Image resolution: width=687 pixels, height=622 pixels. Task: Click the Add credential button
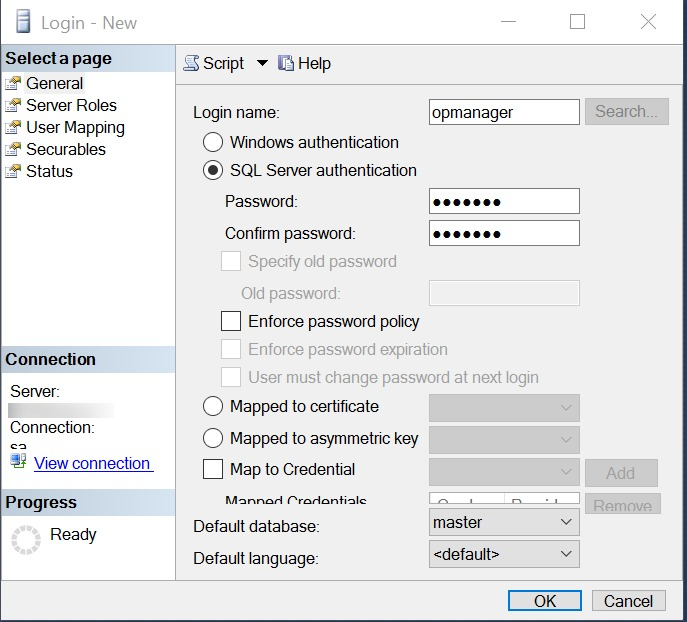[621, 473]
